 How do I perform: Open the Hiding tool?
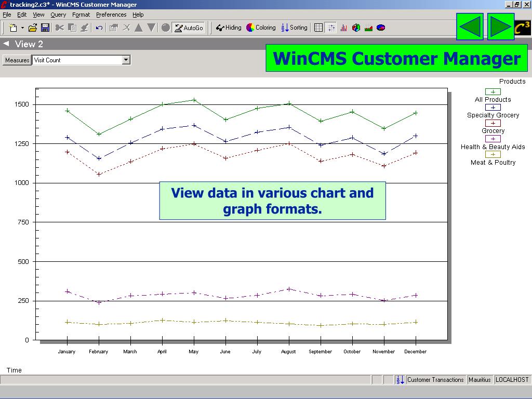pyautogui.click(x=229, y=28)
